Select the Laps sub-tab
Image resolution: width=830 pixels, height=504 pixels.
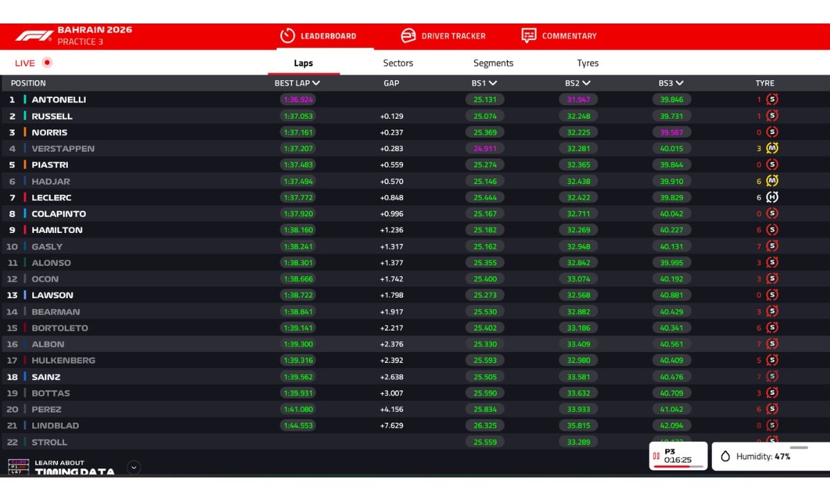[x=304, y=63]
